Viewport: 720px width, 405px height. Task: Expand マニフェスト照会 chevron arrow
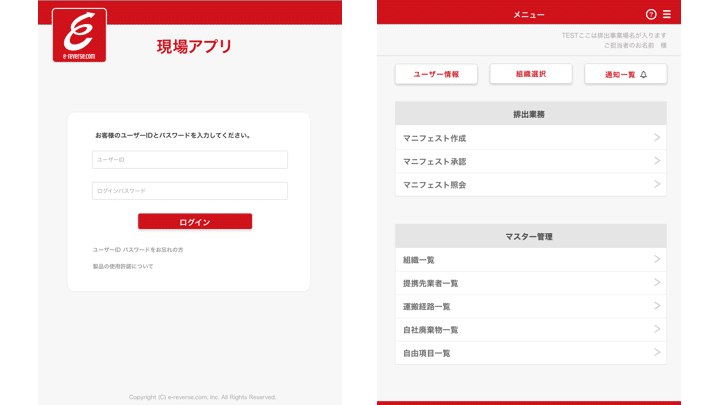657,184
